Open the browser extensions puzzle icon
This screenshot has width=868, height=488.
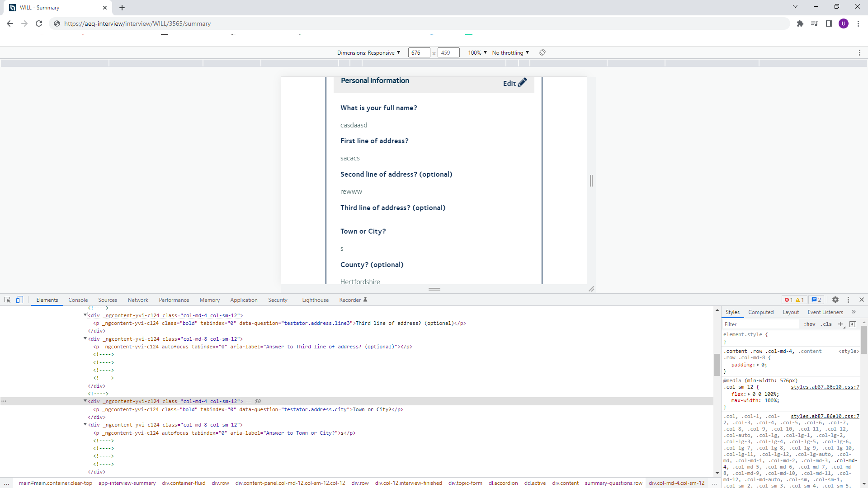800,23
